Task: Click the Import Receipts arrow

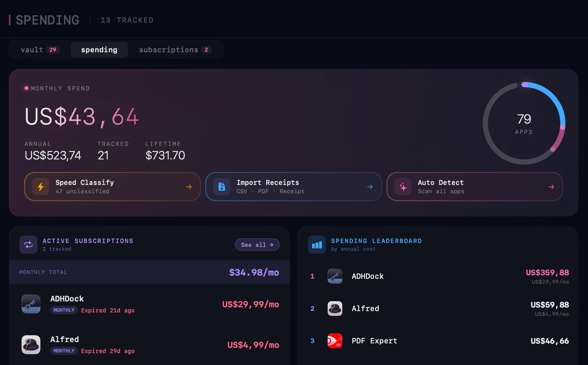Action: (370, 187)
